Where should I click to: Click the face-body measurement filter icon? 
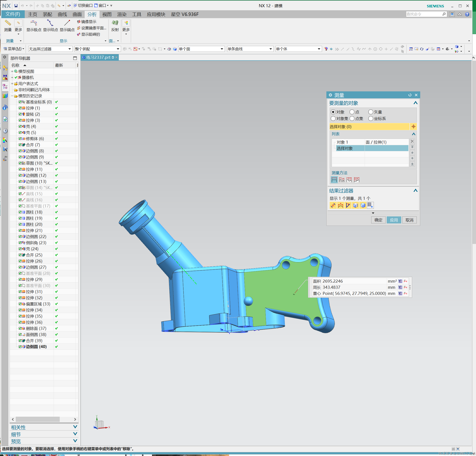click(355, 205)
